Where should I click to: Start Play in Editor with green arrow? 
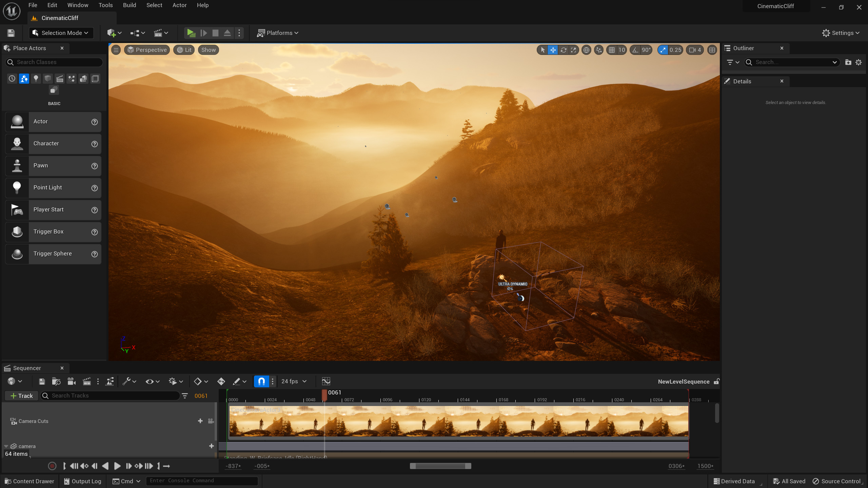point(191,33)
